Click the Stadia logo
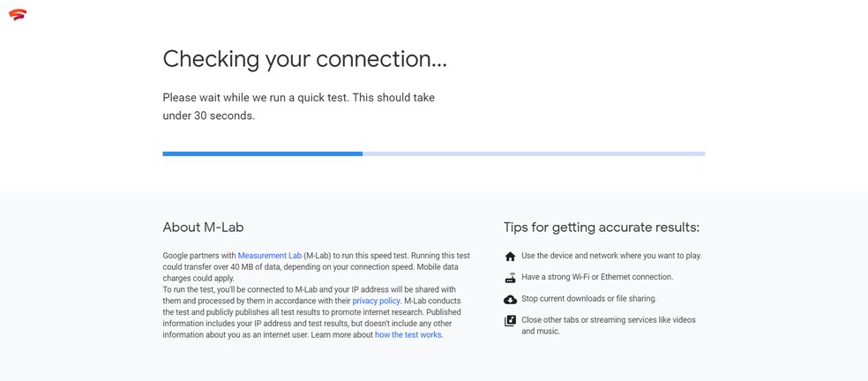Screen dimensions: 868x381 pyautogui.click(x=18, y=14)
